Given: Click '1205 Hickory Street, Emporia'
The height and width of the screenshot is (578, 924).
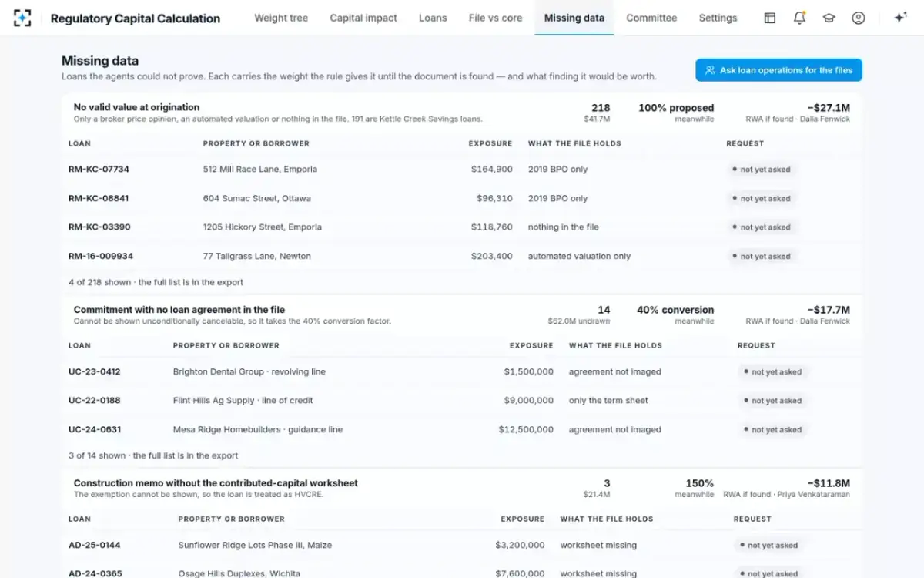Looking at the screenshot, I should (x=263, y=227).
